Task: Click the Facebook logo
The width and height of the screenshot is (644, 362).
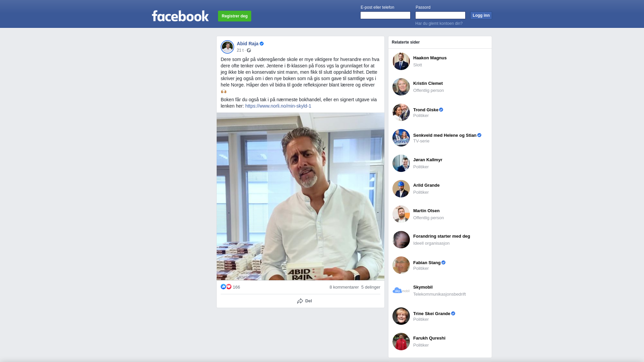Action: pos(180,16)
